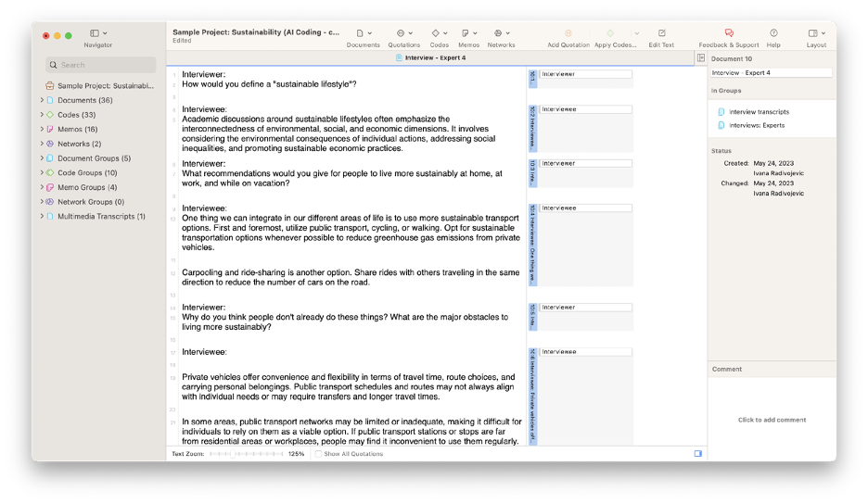Open the Documents toolbar icon

360,33
